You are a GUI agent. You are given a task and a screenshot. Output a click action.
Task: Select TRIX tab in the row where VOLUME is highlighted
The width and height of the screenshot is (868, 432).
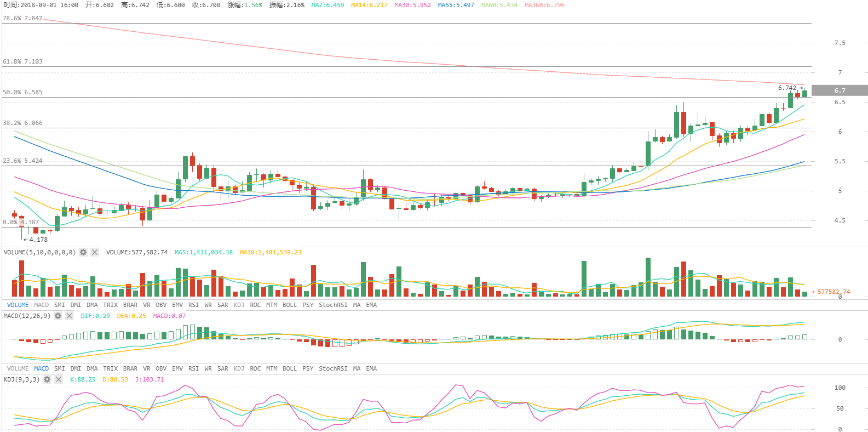[x=111, y=305]
